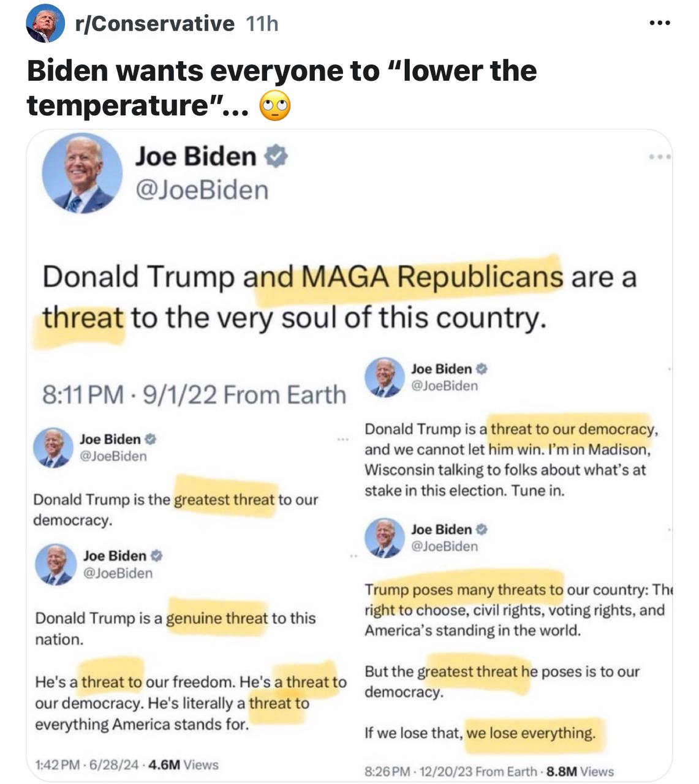Click the avatar on the "Trump poses many threats" tweet

[385, 538]
